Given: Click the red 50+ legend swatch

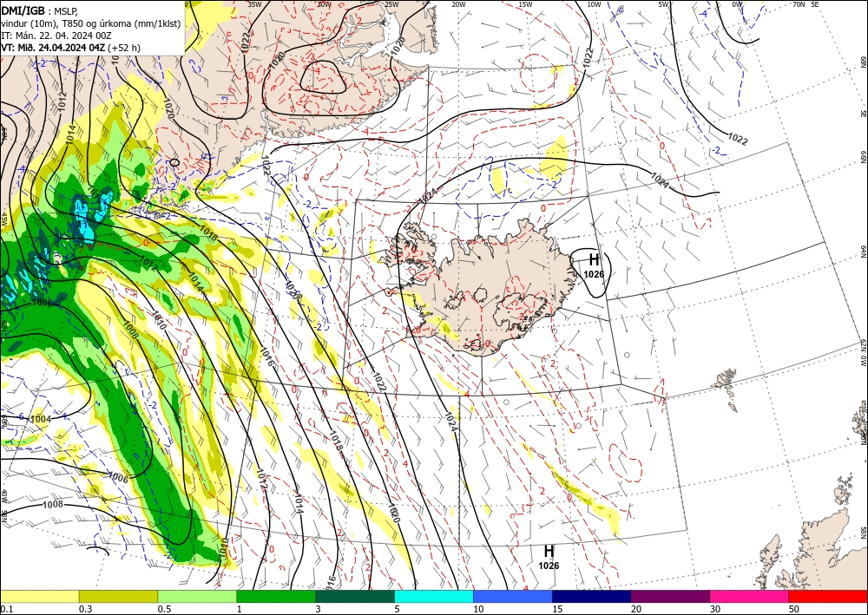Looking at the screenshot, I should [828, 596].
